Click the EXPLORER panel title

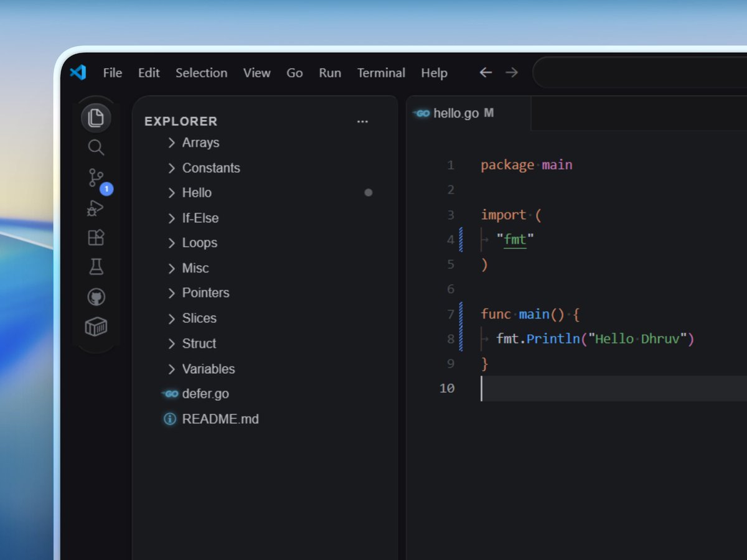coord(181,121)
